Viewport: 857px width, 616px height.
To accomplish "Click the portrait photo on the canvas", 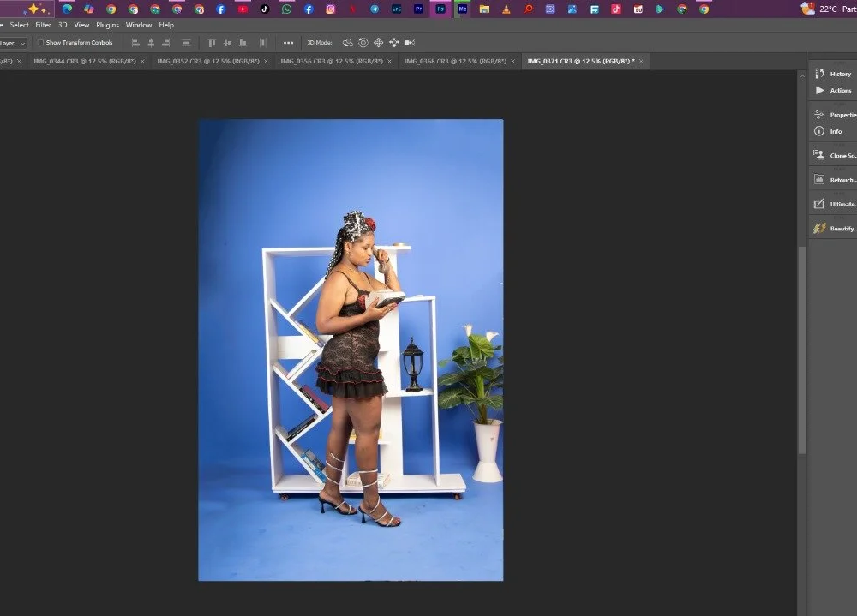I will pos(351,350).
